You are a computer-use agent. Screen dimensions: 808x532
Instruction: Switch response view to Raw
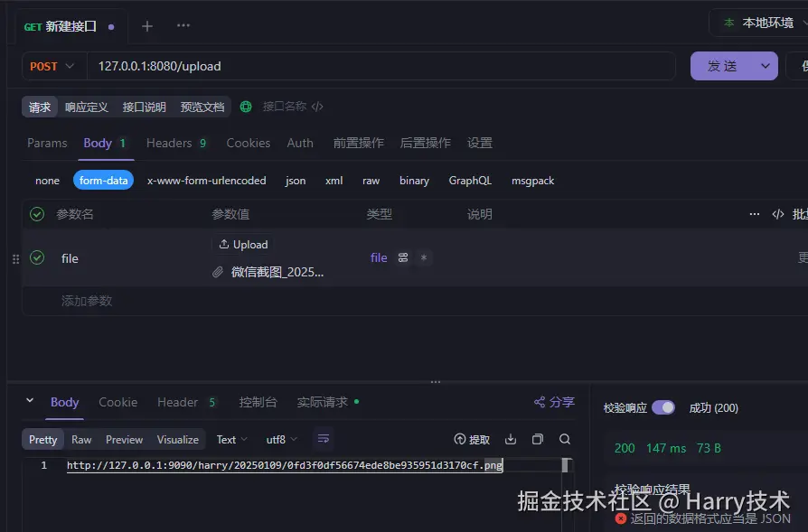[81, 439]
